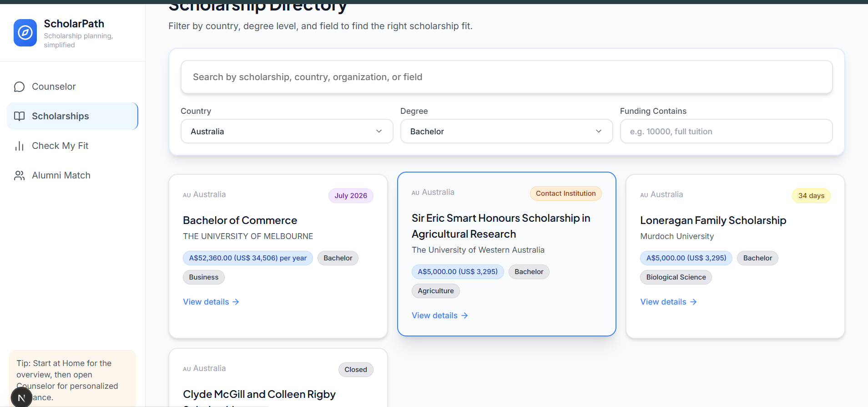
Task: Click the ScholarPath compass logo icon
Action: point(25,33)
